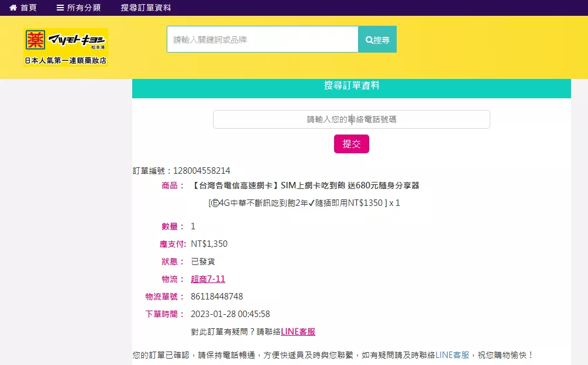Click the teal 搜尋 button
The image size is (588, 365).
[x=377, y=39]
